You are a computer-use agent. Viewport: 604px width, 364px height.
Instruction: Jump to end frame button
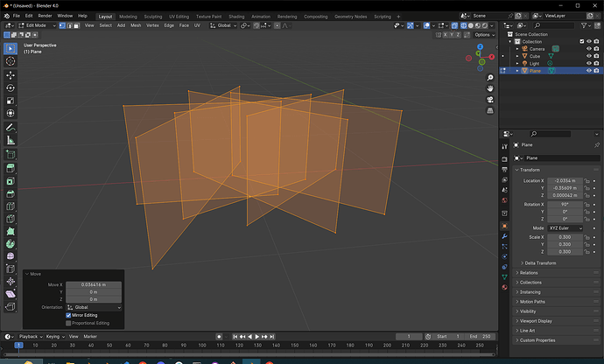coord(272,337)
